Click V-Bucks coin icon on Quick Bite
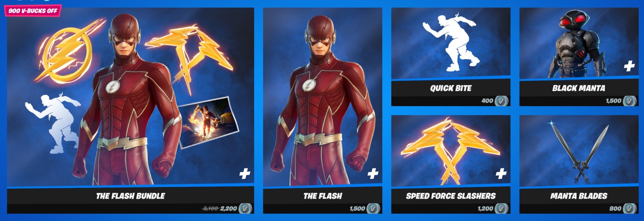Image resolution: width=644 pixels, height=221 pixels. [x=502, y=101]
